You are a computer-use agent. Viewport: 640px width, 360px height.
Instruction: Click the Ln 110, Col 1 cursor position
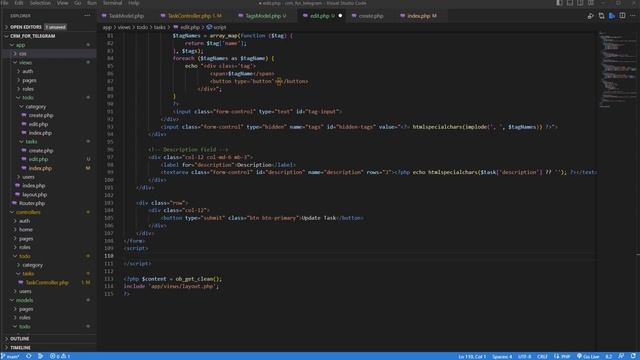(472, 356)
